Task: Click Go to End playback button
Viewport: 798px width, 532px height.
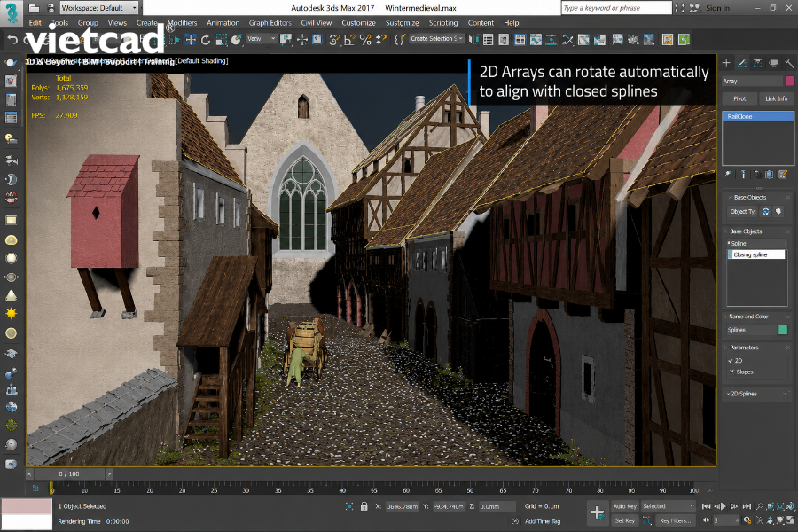Action: [x=747, y=506]
